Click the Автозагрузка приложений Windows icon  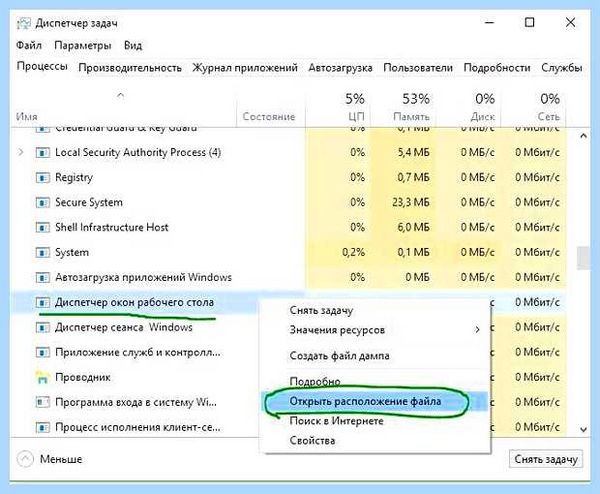[42, 277]
